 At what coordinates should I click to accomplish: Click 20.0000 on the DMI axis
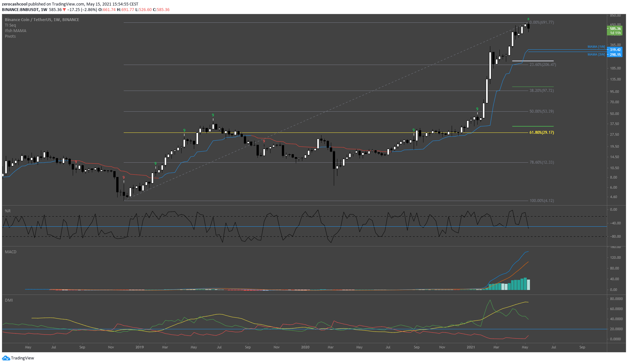click(x=616, y=329)
